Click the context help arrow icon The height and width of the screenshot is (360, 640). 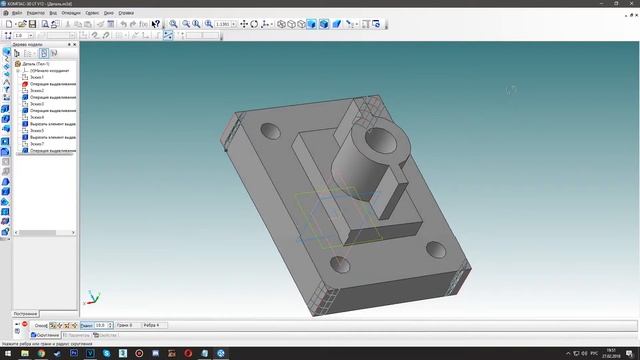pos(156,24)
